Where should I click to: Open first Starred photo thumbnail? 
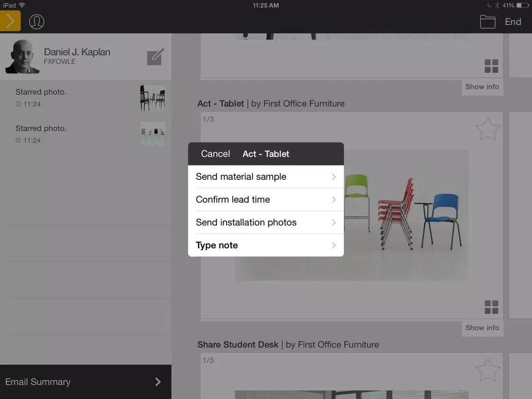click(x=153, y=98)
